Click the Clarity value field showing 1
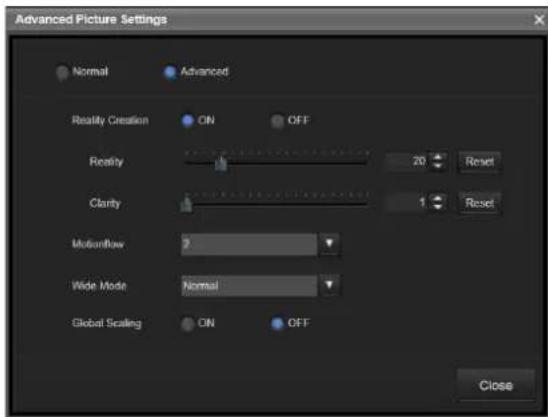 coord(407,203)
